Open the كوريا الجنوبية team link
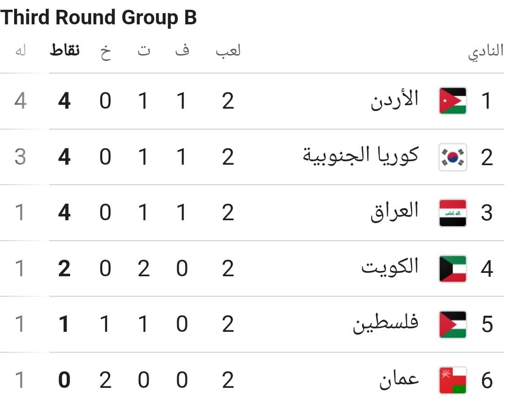 361,156
